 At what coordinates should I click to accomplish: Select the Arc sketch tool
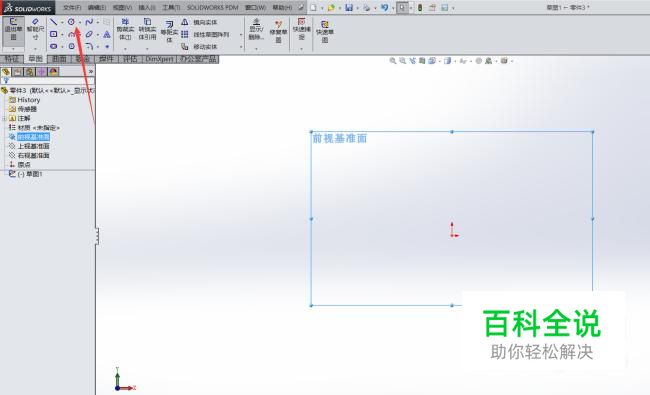(x=71, y=34)
